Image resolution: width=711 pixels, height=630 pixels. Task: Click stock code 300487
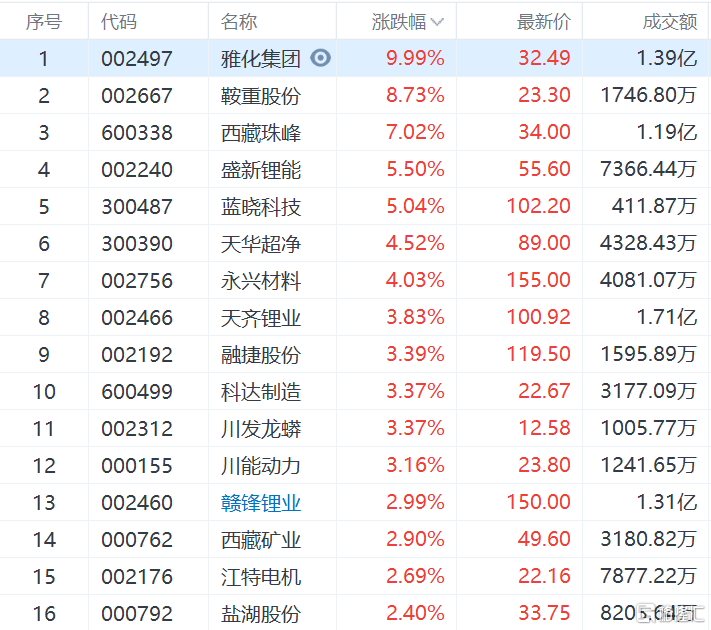tap(137, 207)
